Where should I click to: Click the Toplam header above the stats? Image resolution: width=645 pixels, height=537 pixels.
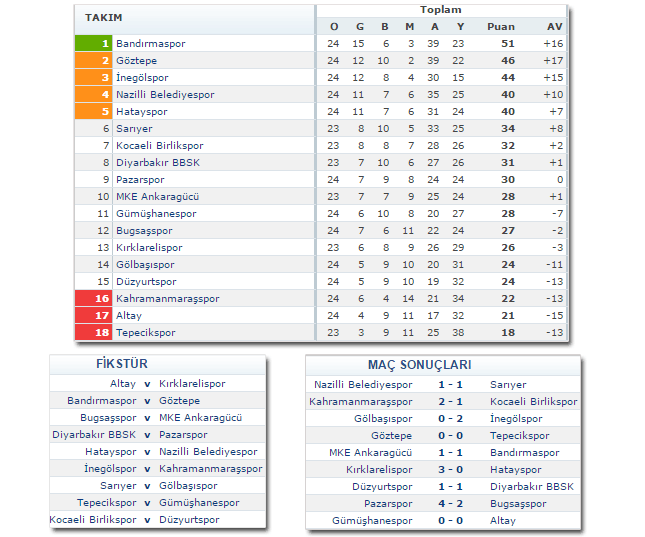[440, 10]
